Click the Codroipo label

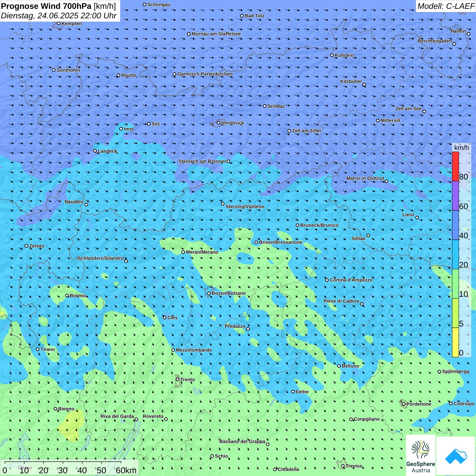(464, 404)
